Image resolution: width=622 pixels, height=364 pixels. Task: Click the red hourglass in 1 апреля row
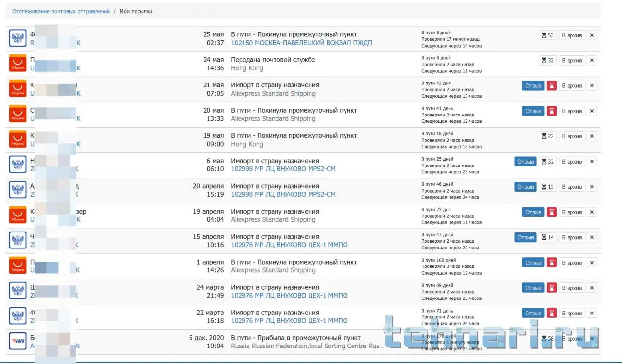click(x=552, y=263)
